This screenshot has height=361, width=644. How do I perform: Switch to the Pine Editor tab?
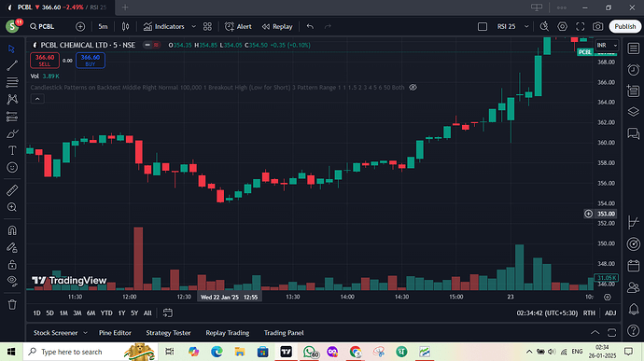115,333
